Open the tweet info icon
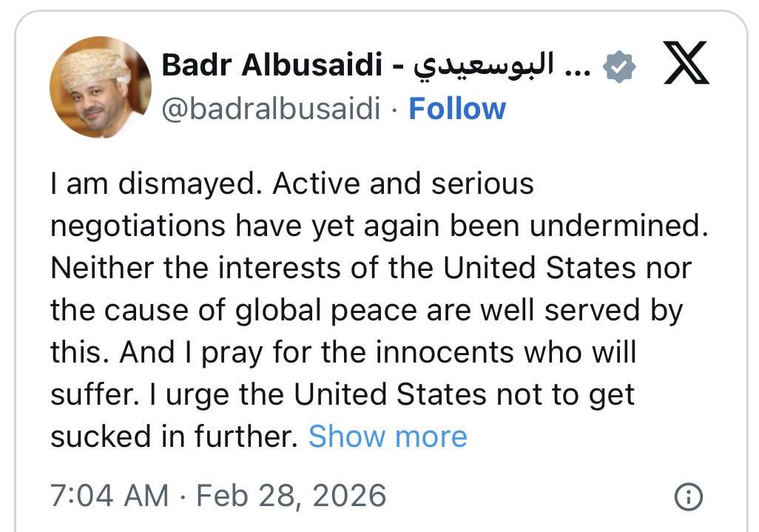Image resolution: width=759 pixels, height=532 pixels. tap(689, 497)
